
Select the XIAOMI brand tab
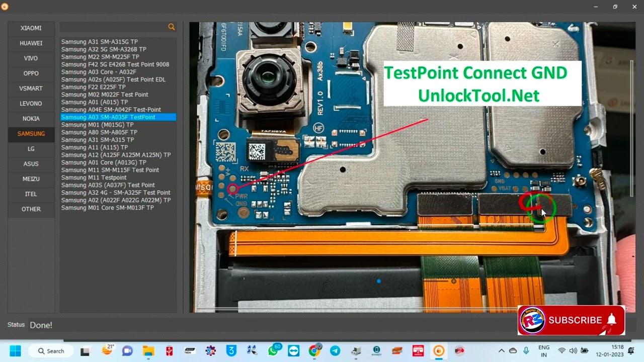(x=31, y=28)
